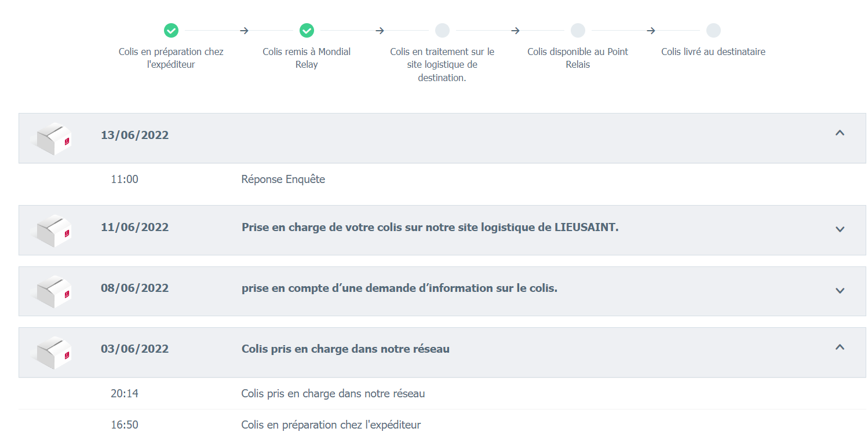This screenshot has width=868, height=439.
Task: Click the 'Prise en charge de votre colis' header text
Action: pos(430,227)
